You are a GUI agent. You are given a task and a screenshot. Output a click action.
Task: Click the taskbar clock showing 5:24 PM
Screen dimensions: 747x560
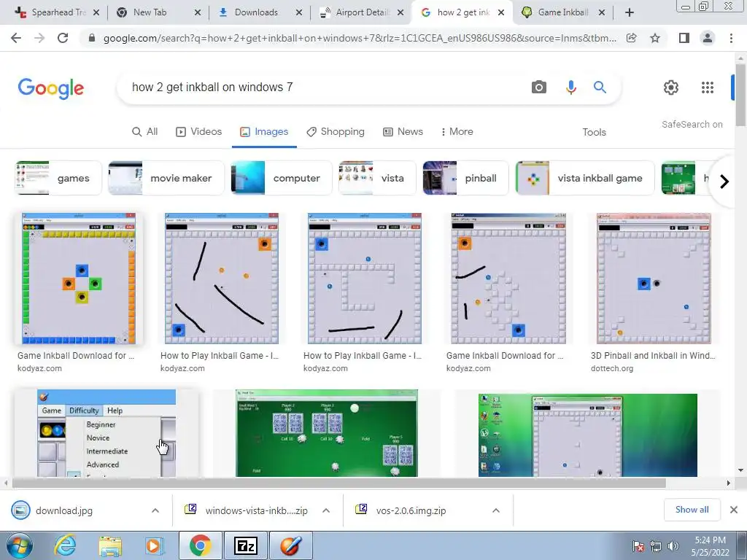click(710, 545)
